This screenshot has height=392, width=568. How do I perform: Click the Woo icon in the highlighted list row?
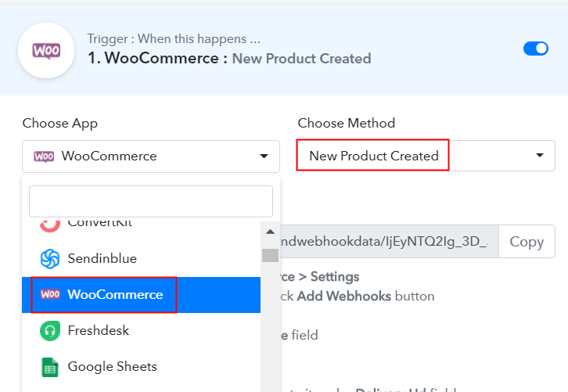click(x=50, y=294)
